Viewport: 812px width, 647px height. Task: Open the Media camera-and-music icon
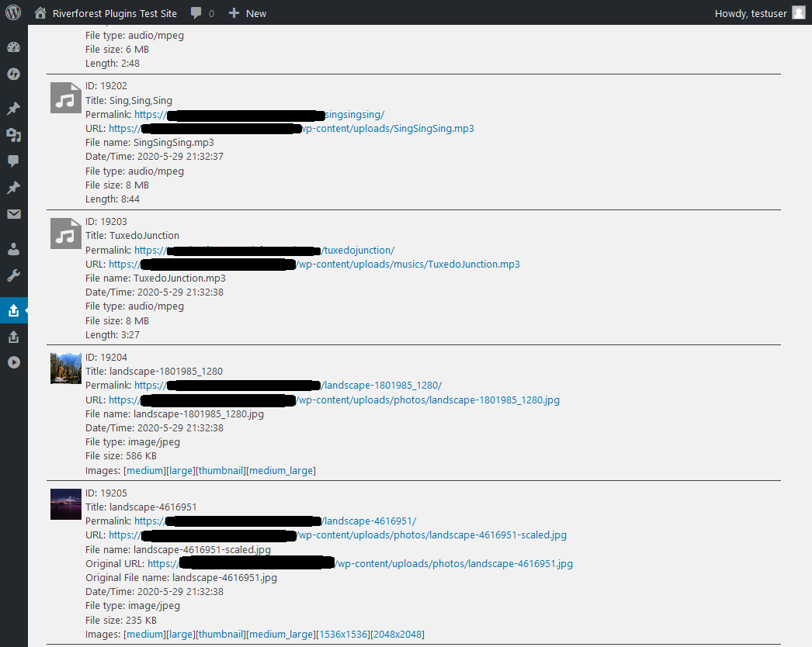[x=13, y=135]
